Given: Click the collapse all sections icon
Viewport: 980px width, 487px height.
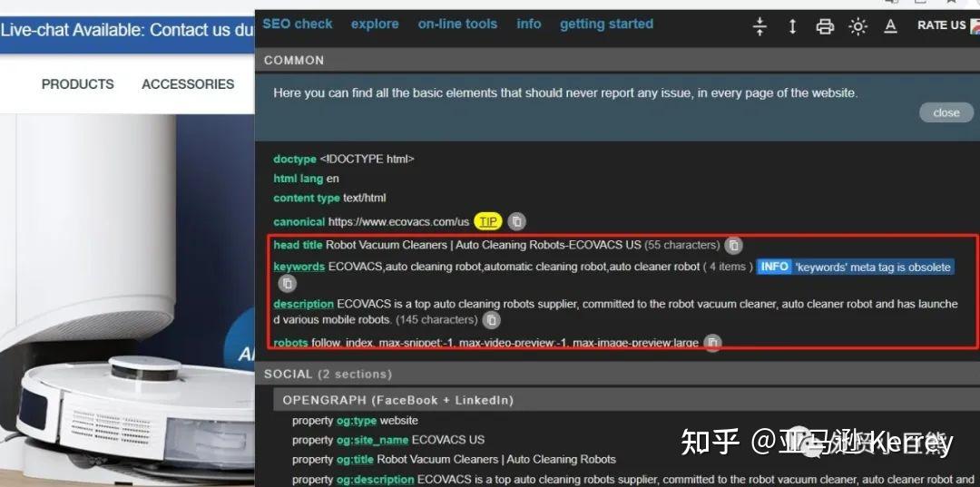Looking at the screenshot, I should pos(760,26).
